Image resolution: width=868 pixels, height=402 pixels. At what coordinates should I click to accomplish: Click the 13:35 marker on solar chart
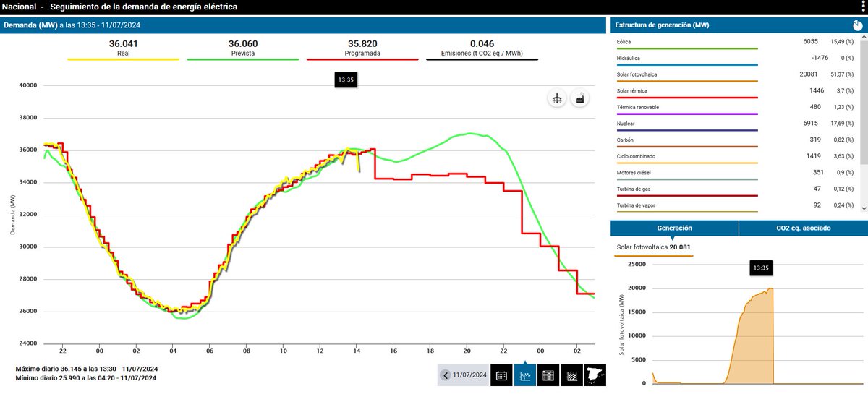[760, 268]
